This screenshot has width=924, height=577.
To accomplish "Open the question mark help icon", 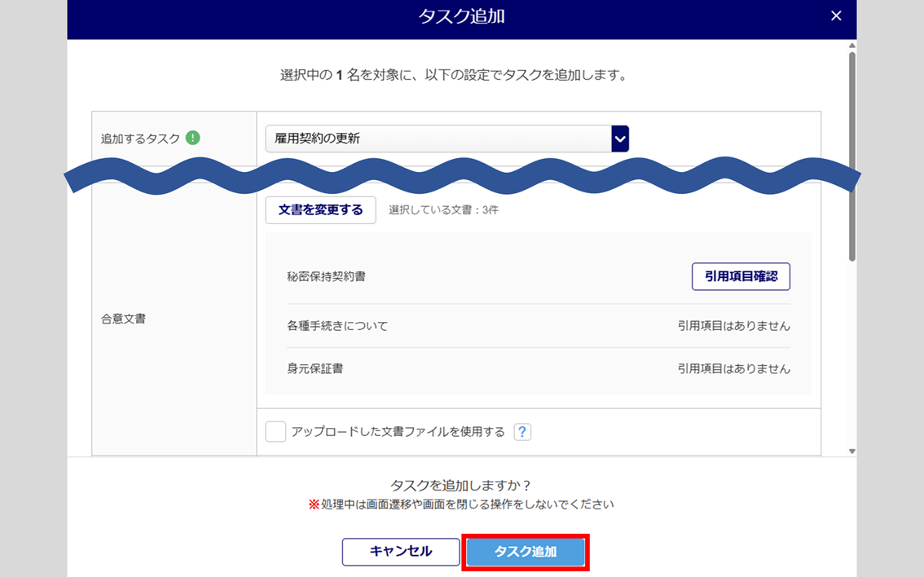I will (x=522, y=432).
